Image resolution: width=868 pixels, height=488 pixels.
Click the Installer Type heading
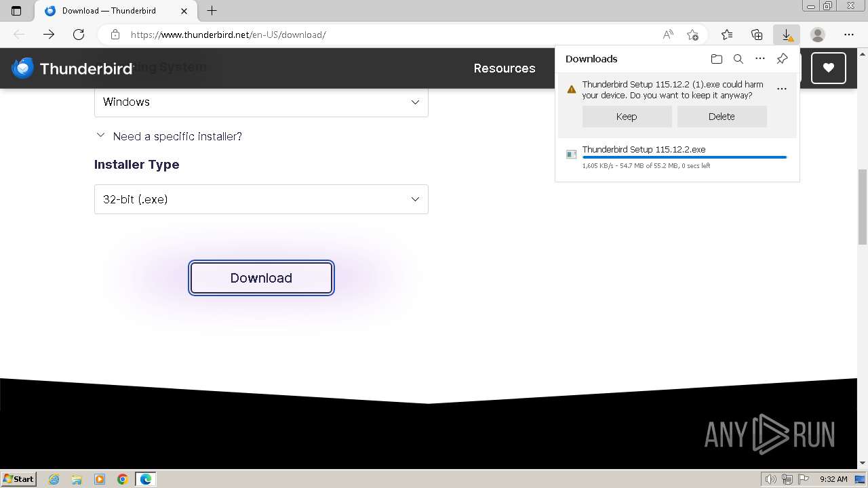[x=136, y=165]
